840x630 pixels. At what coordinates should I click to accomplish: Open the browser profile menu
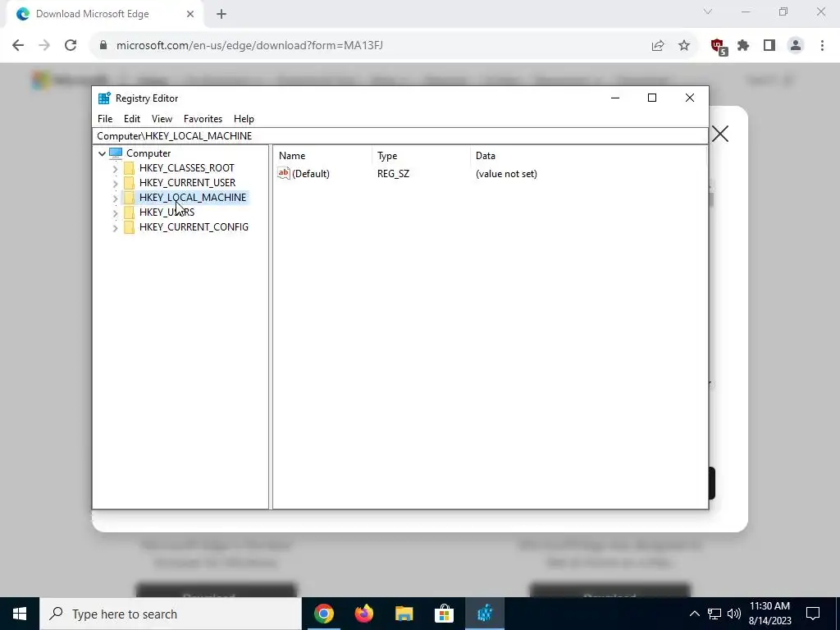click(x=796, y=46)
